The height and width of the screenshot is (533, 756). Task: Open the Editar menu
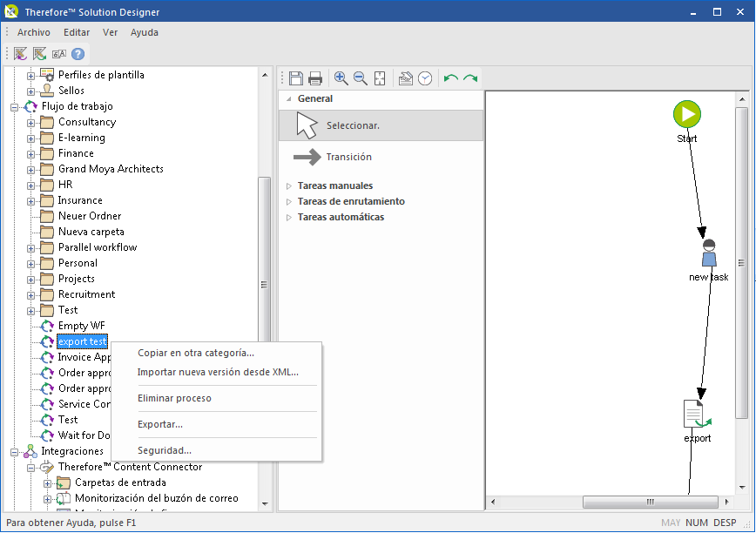77,32
